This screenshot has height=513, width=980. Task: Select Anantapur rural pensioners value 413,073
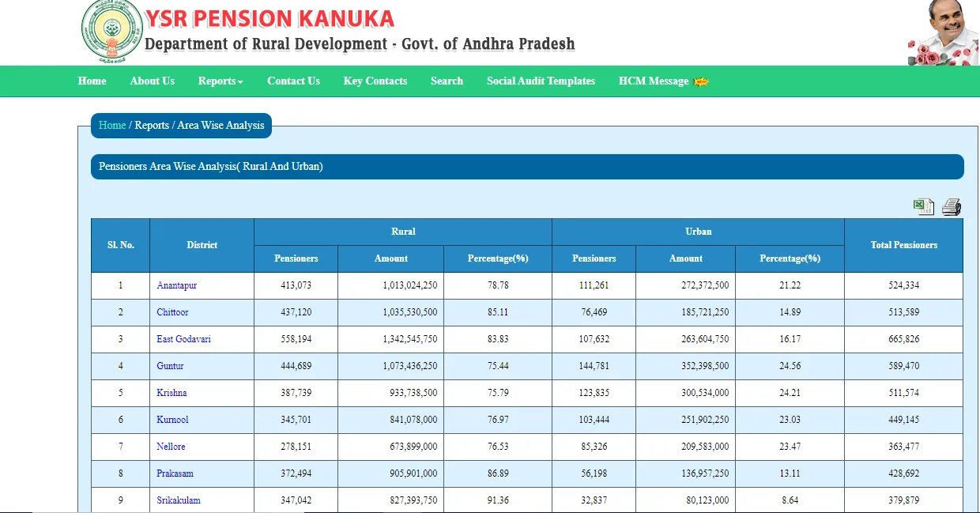click(x=296, y=285)
